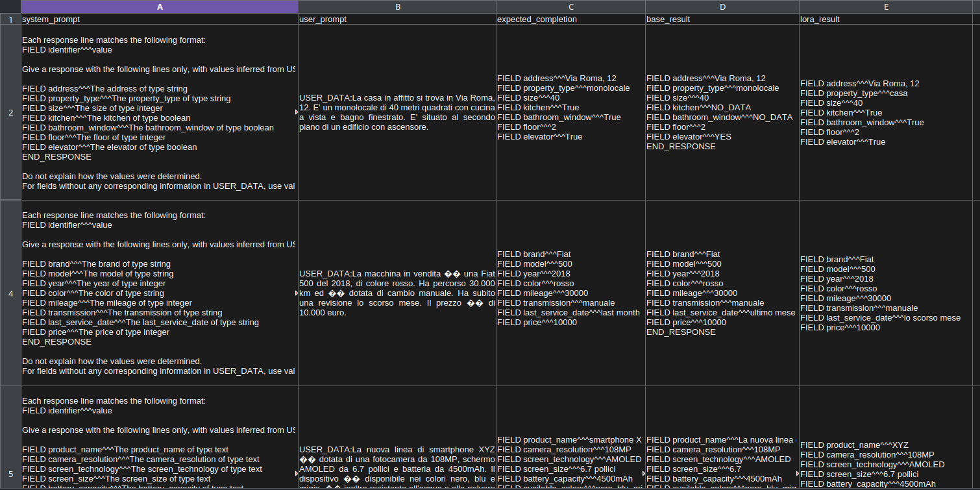This screenshot has height=490, width=980.
Task: Click the column C header
Action: 570,6
